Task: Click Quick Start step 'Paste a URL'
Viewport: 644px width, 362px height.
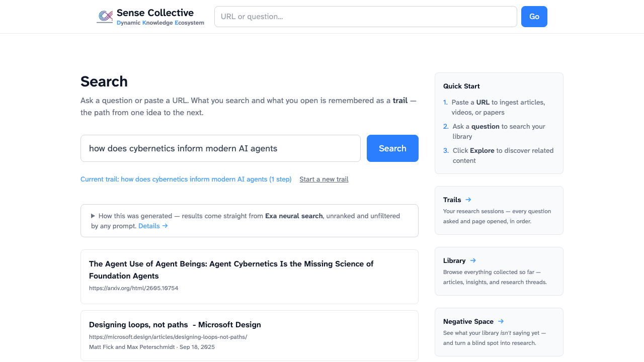Action: 498,107
